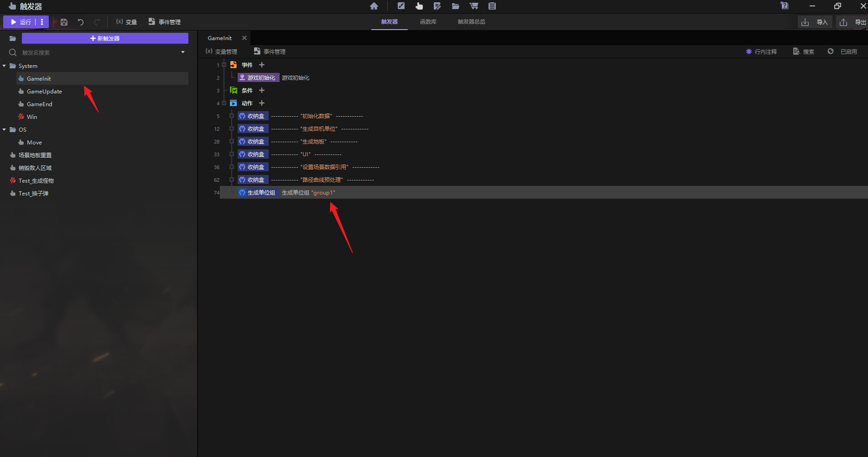Select the GameInit editor tab

220,38
